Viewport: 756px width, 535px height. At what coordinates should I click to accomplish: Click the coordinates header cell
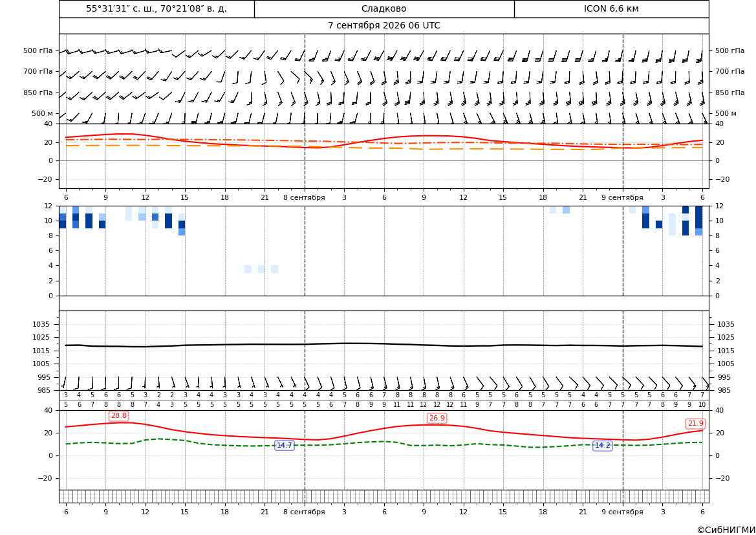(157, 8)
